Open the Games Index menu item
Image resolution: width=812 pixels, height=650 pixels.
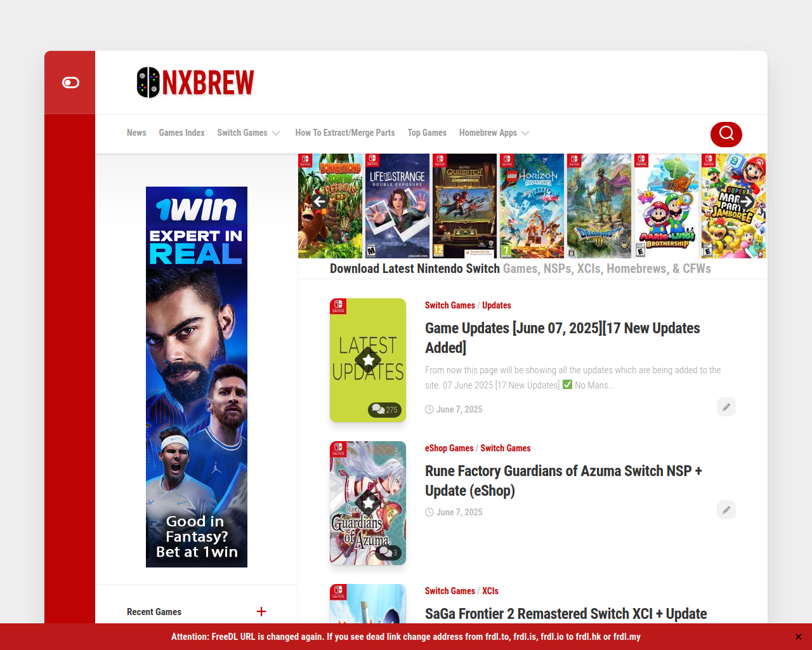(x=181, y=133)
